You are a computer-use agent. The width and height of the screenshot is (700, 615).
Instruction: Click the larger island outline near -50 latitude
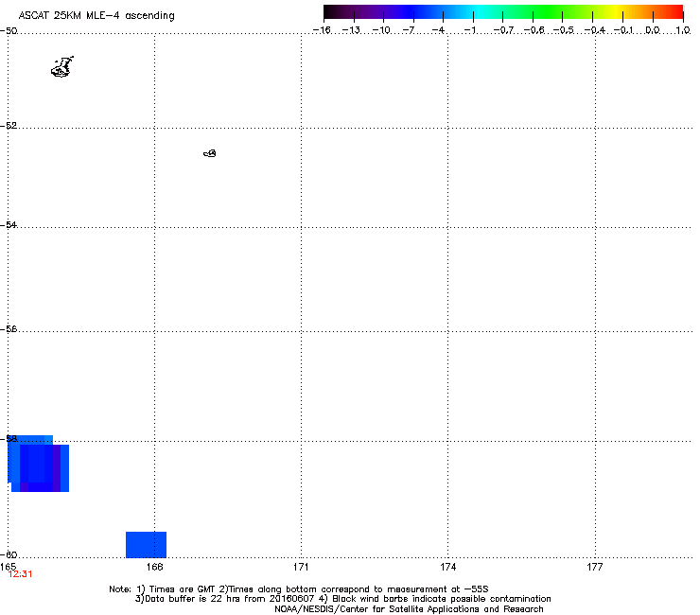click(x=62, y=67)
